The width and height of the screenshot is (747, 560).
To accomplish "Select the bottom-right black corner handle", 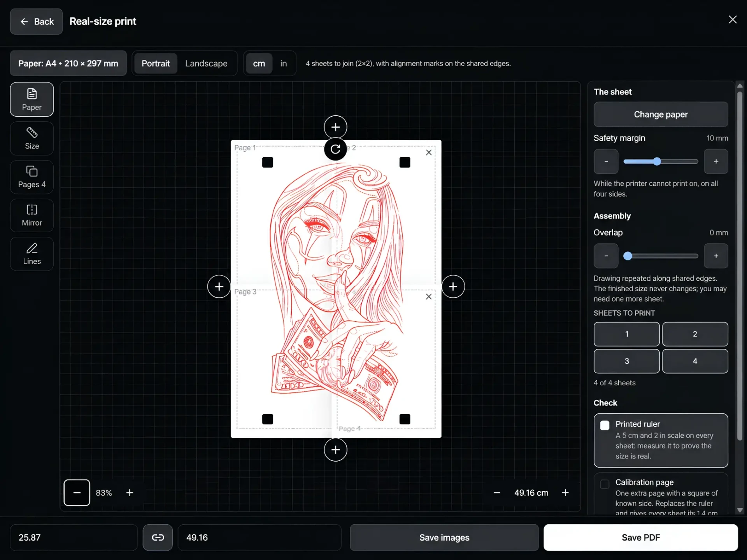I will tap(405, 419).
